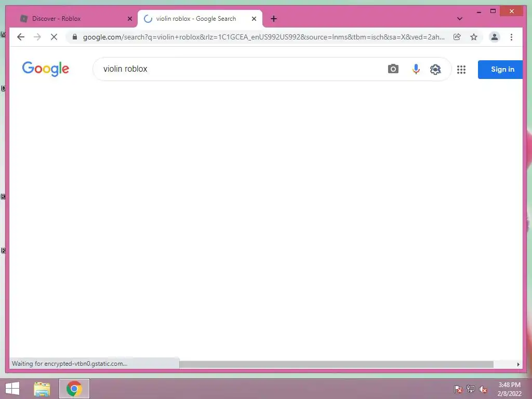Click the Chrome taskbar icon
This screenshot has width=532, height=399.
(x=74, y=389)
